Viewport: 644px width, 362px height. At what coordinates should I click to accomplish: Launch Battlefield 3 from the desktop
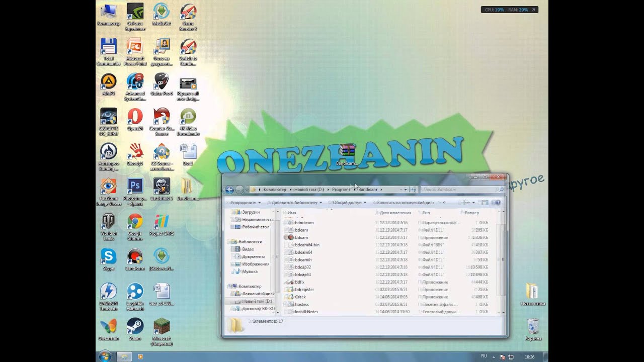pos(162,190)
